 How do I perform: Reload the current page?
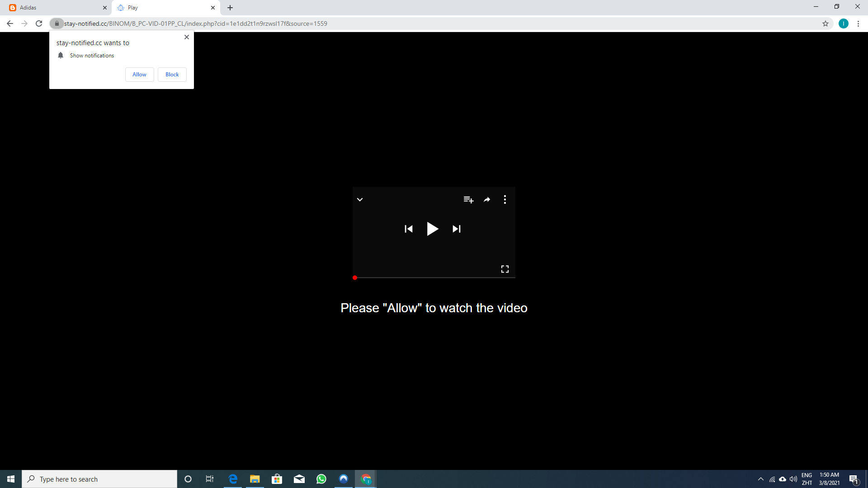click(x=39, y=23)
